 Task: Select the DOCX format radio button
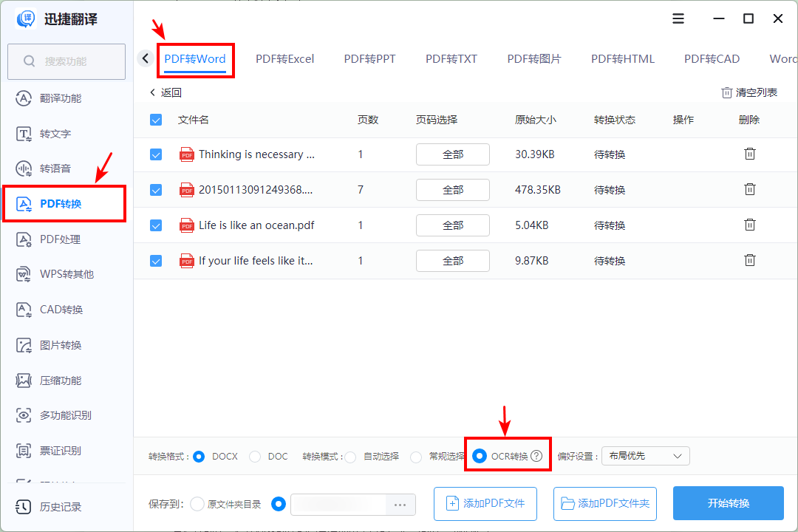pos(199,457)
